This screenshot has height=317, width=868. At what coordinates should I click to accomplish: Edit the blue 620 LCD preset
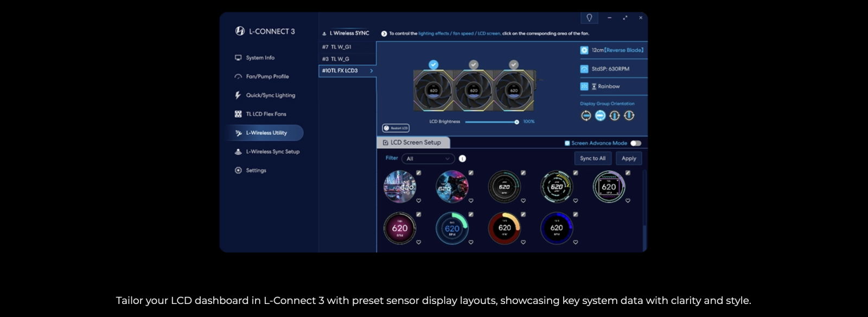click(x=576, y=214)
